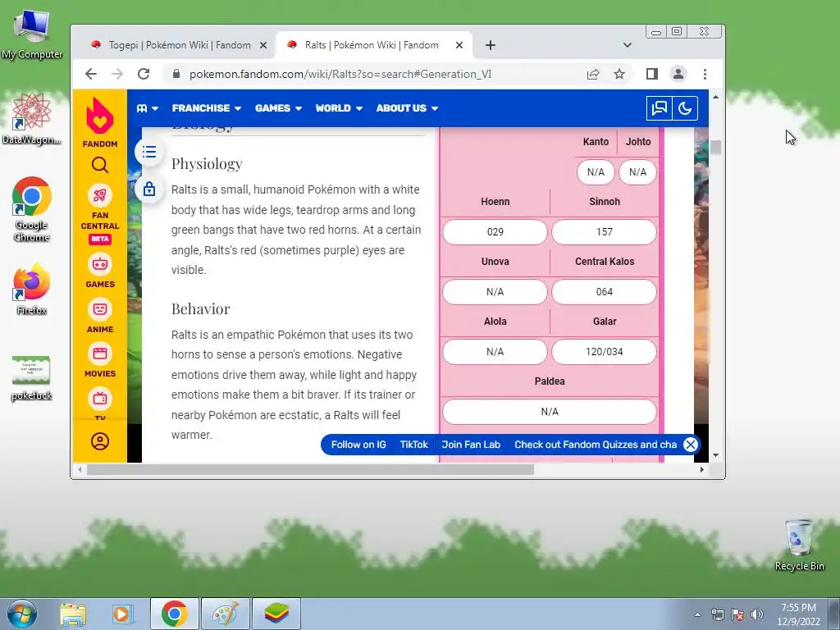Image resolution: width=840 pixels, height=630 pixels.
Task: Click browser back arrow
Action: click(91, 74)
